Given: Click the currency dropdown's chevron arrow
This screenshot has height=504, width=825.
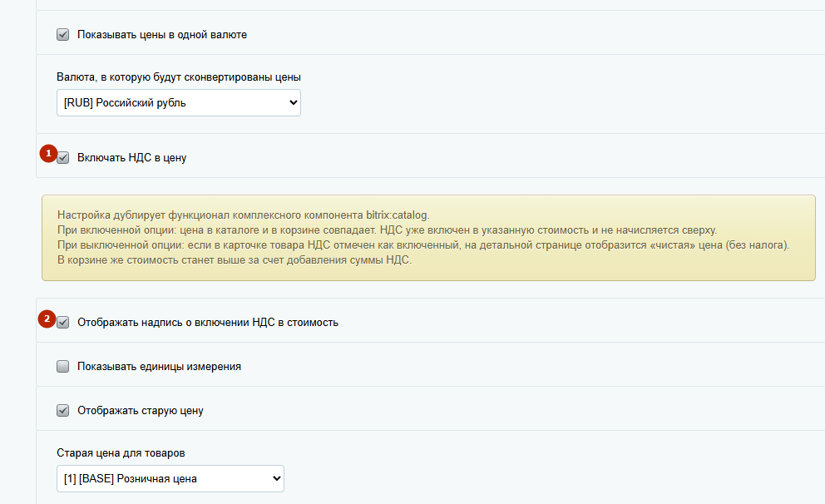Looking at the screenshot, I should click(292, 102).
